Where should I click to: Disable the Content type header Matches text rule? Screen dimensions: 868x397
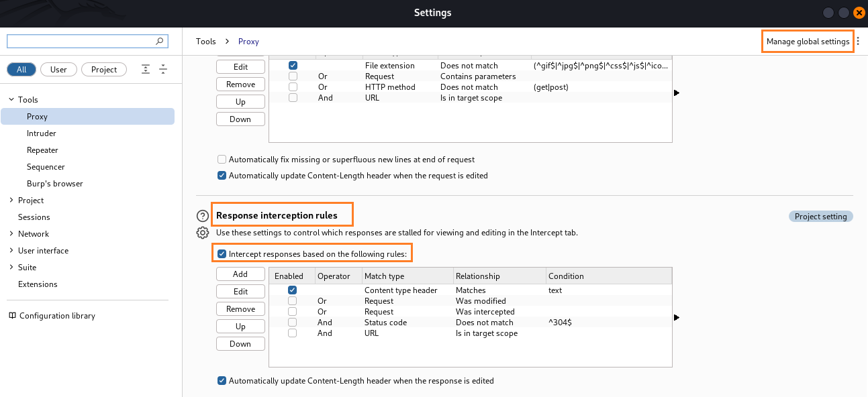point(293,290)
